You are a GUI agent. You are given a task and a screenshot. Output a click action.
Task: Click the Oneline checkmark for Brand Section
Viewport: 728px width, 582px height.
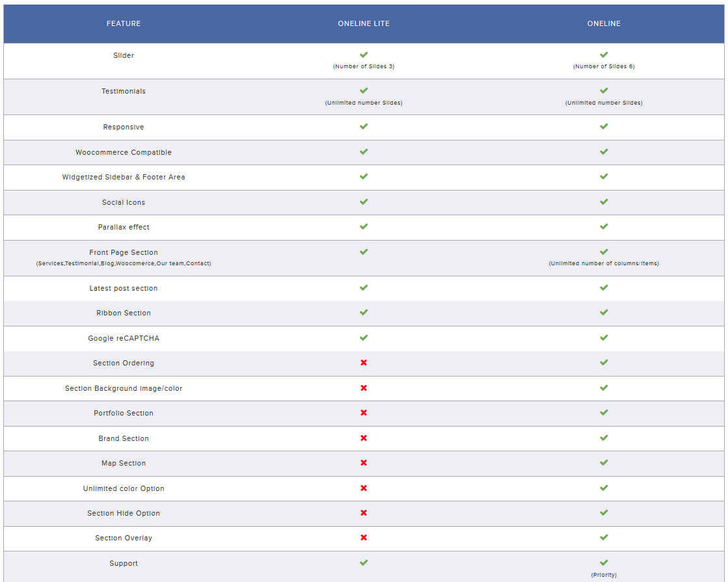click(604, 438)
